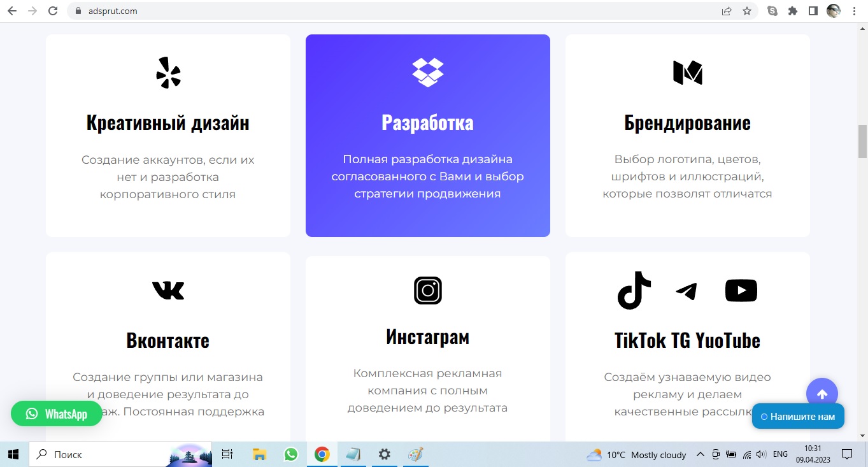
Task: Click the Yelp-style icon above Креативный дизайн
Action: pyautogui.click(x=168, y=73)
